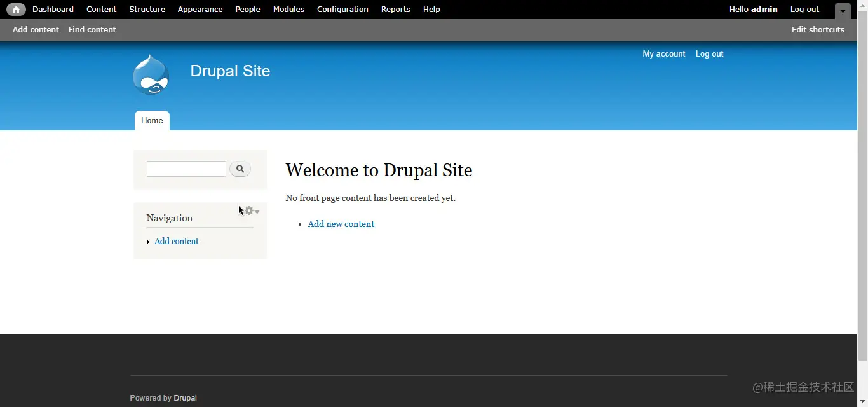The height and width of the screenshot is (407, 868).
Task: Open the Reports menu
Action: pyautogui.click(x=396, y=10)
